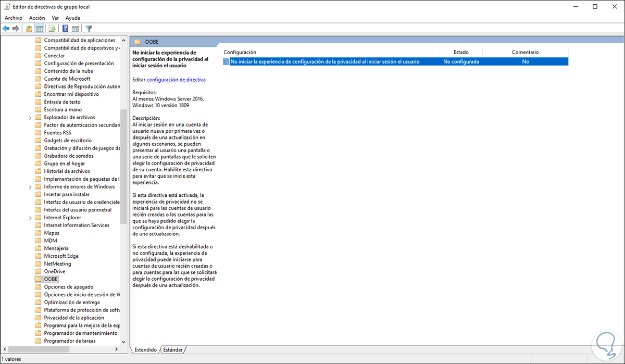Click folder icon beside Cuenta de Microsoft
The image size is (625, 364).
[38, 79]
